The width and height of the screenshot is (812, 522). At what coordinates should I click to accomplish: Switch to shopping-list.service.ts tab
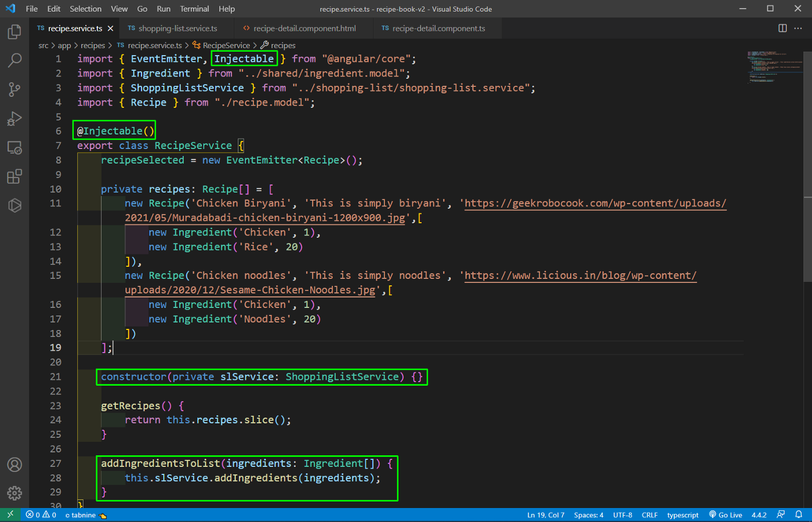[177, 28]
